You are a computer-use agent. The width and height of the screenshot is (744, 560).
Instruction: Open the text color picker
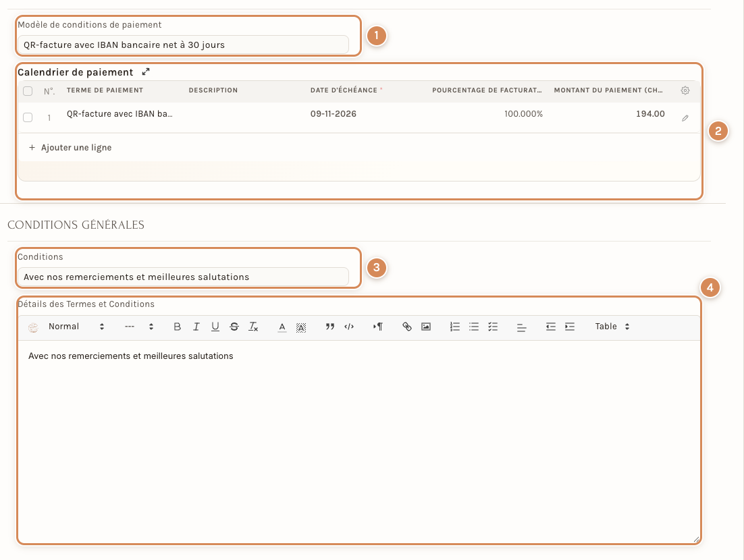(x=282, y=327)
